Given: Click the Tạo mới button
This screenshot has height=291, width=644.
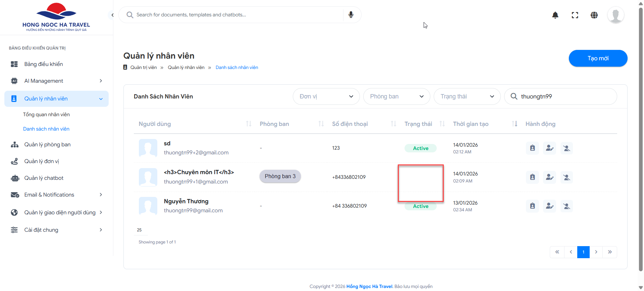Looking at the screenshot, I should pyautogui.click(x=598, y=58).
